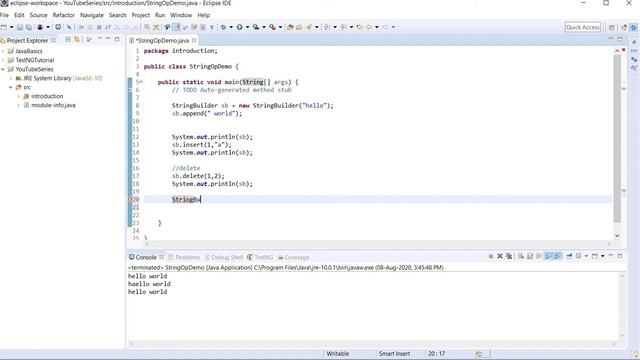Screen dimensions: 640x360
Task: Minimize the Project Explorer view
Action: 108,39
